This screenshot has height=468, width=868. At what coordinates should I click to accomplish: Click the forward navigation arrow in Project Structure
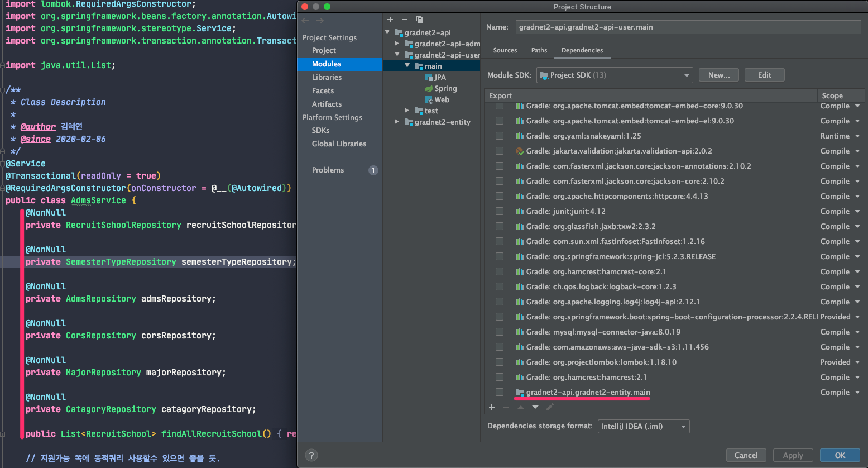320,21
